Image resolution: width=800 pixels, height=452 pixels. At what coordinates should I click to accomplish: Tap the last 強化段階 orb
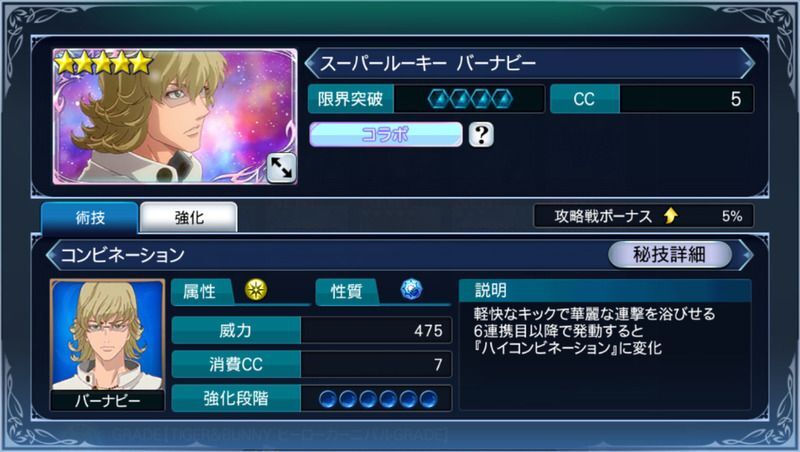[x=429, y=399]
